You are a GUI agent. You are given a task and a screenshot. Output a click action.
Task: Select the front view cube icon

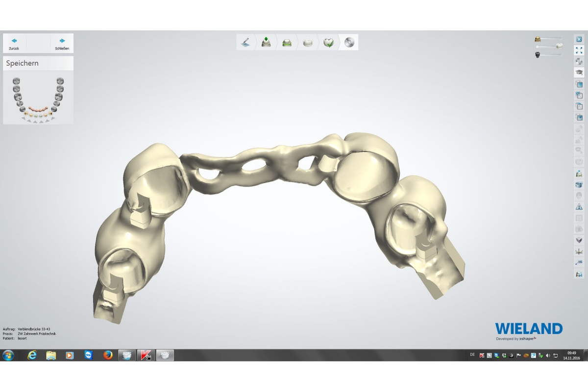pos(579,84)
